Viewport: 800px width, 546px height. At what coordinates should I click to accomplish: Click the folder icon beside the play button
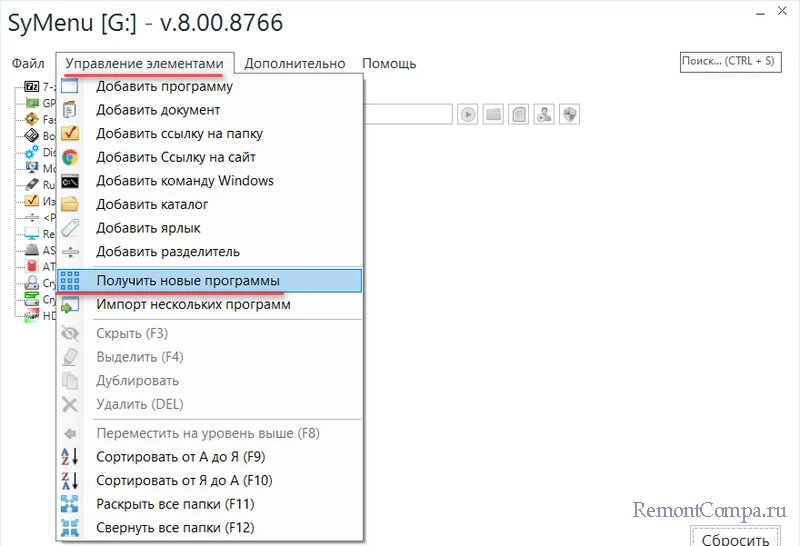(493, 114)
